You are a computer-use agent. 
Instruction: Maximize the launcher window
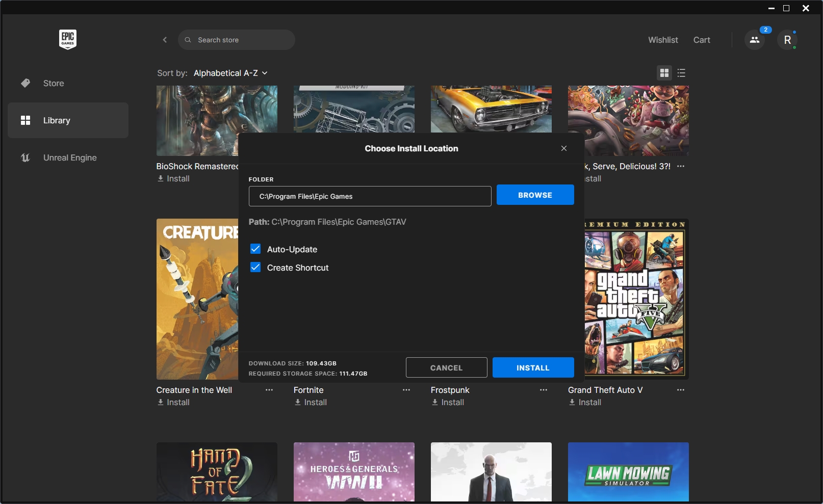pyautogui.click(x=786, y=8)
